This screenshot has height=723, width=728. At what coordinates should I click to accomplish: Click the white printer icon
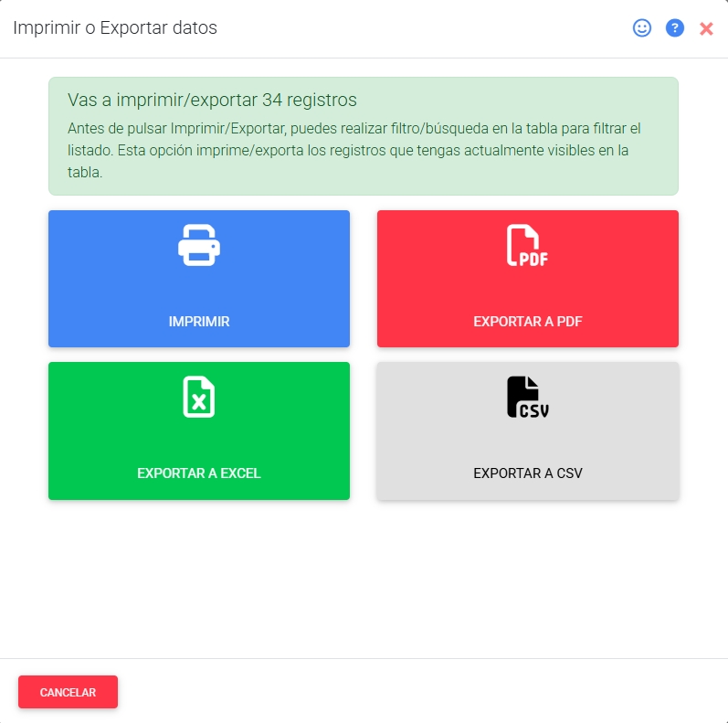click(x=199, y=245)
